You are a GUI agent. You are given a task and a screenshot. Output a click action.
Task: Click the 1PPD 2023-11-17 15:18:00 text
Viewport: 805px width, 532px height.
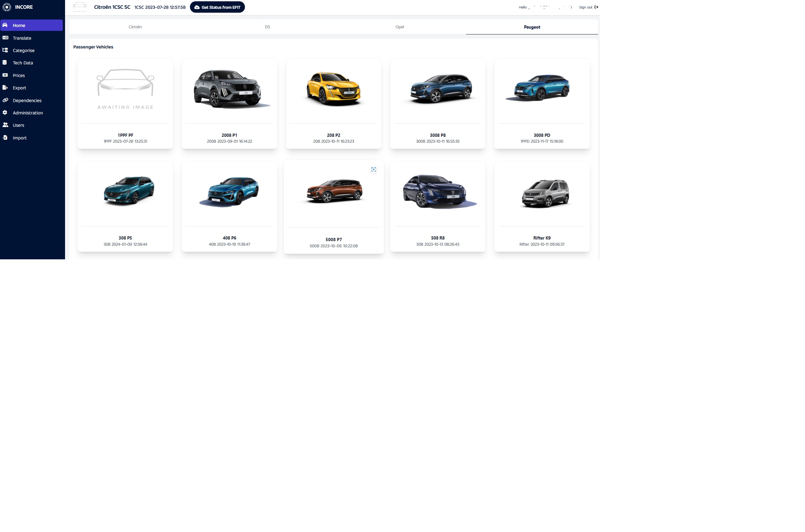coord(542,141)
